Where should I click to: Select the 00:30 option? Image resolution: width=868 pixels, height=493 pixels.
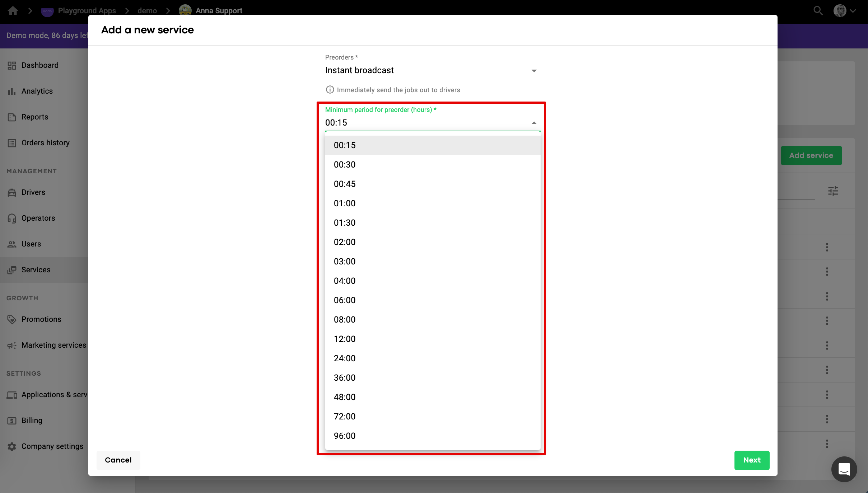345,165
